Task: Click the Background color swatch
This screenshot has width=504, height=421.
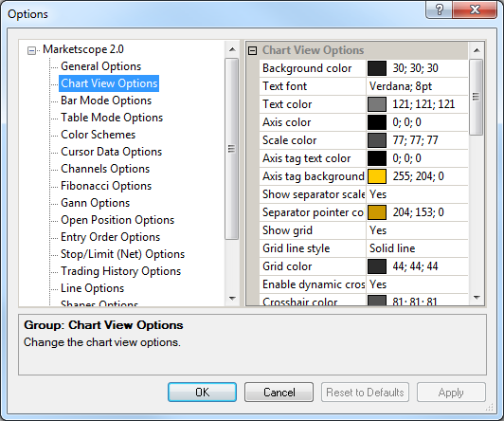Action: pyautogui.click(x=377, y=68)
